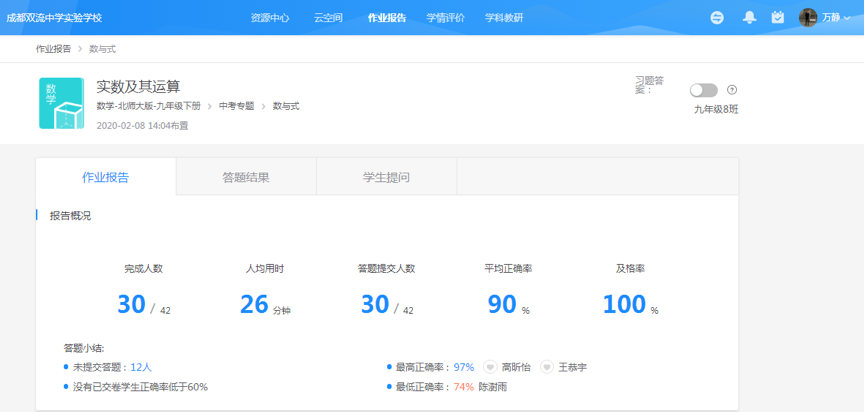
Task: Click the switch/exchange icon in top bar
Action: (x=717, y=18)
